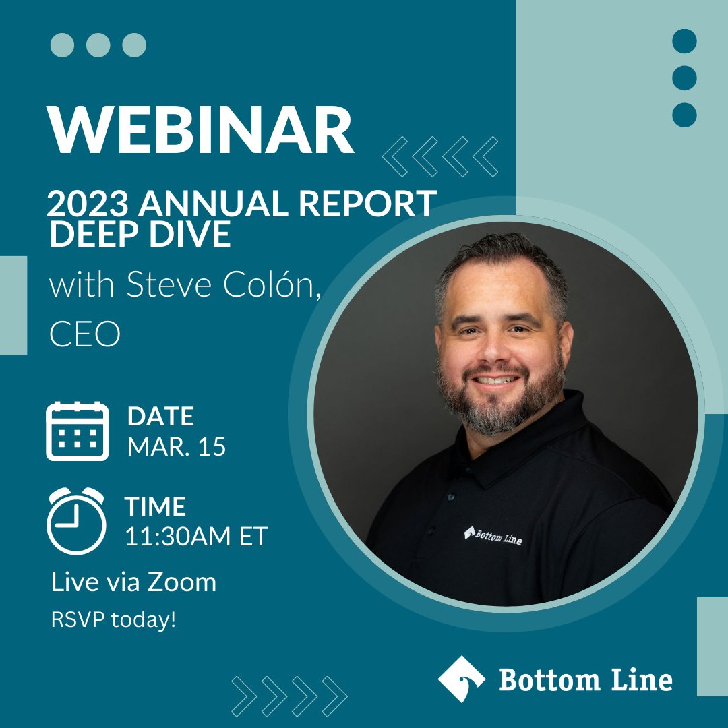The height and width of the screenshot is (728, 728).
Task: Click the Bottom Line logo on the shirt
Action: tap(493, 535)
